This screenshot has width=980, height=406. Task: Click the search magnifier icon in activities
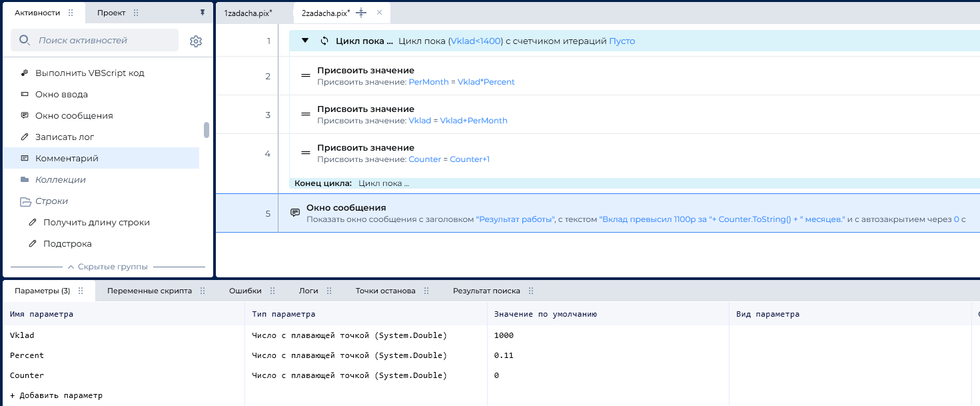[25, 40]
